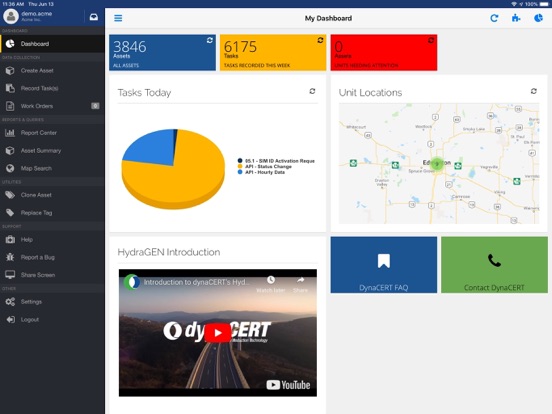Open Work Orders in sidebar
The height and width of the screenshot is (414, 552).
click(52, 106)
